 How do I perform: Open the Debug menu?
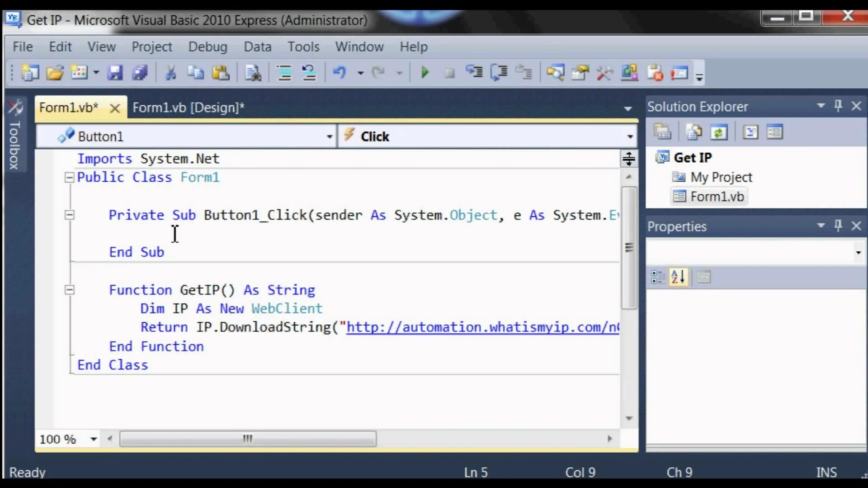click(208, 47)
